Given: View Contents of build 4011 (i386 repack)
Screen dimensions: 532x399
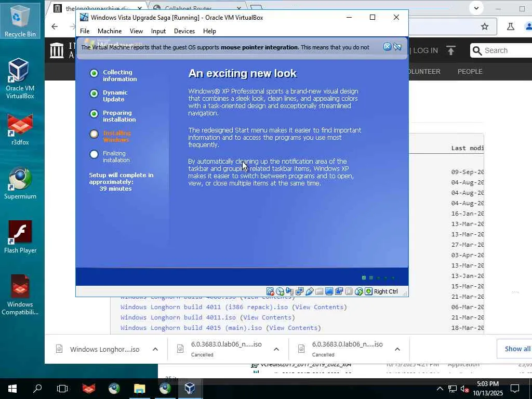Looking at the screenshot, I should pos(320,307).
